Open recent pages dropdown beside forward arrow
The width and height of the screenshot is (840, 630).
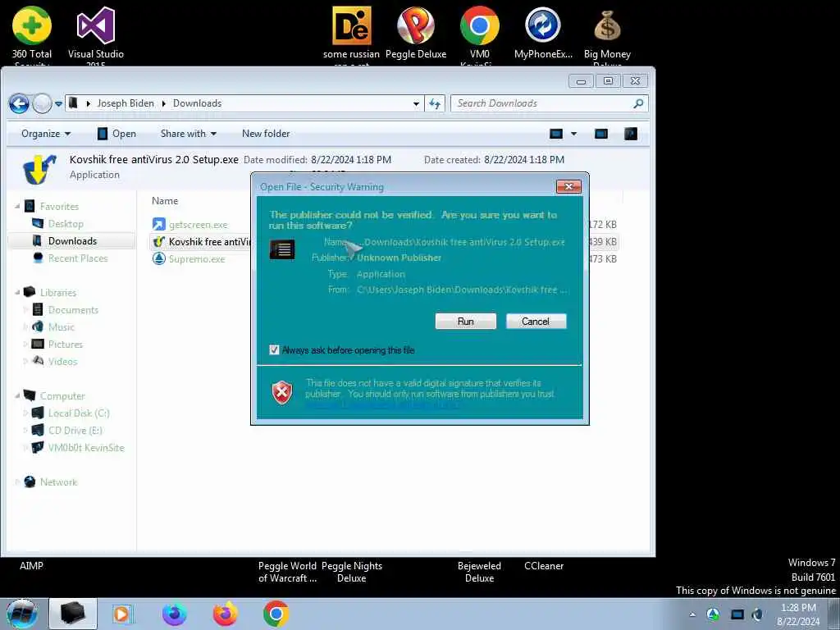(58, 104)
